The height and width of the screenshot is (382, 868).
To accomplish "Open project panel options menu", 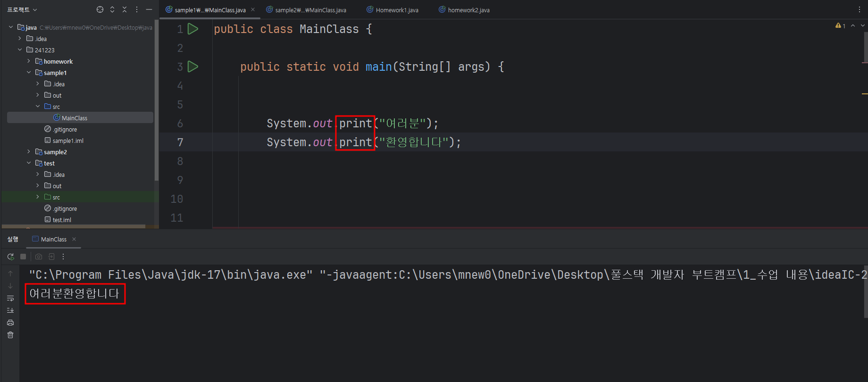I will [x=137, y=9].
